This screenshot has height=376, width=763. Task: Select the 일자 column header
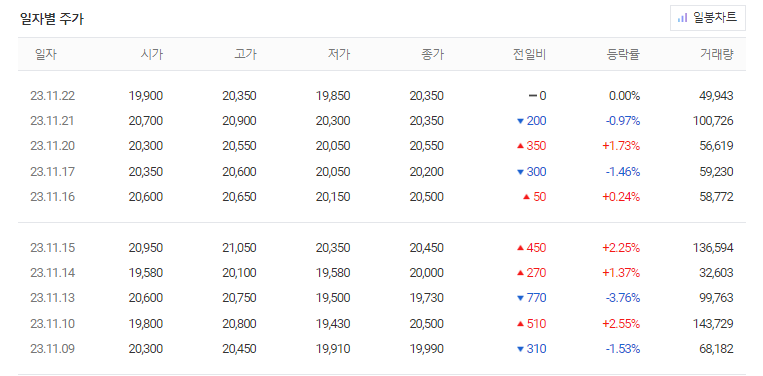pos(46,54)
